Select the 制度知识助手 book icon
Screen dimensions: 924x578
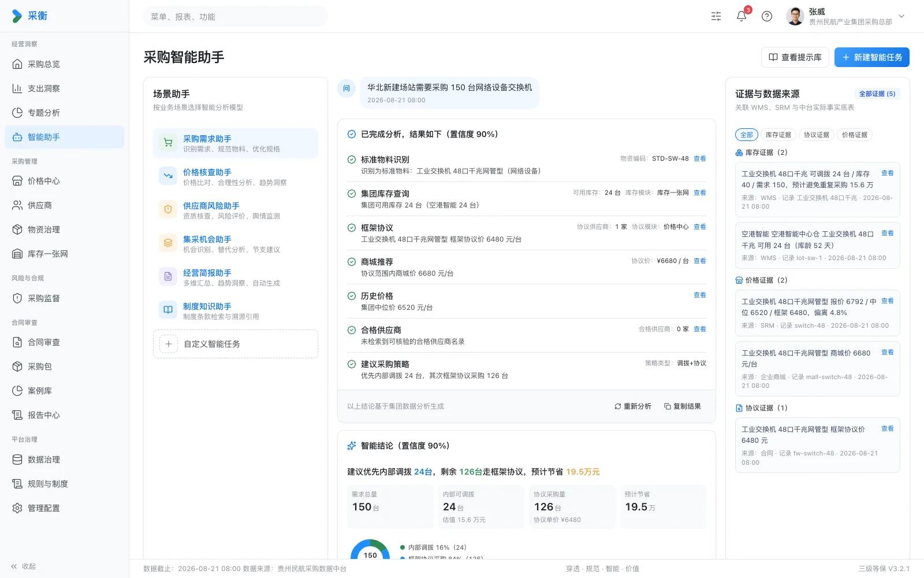[x=168, y=311]
